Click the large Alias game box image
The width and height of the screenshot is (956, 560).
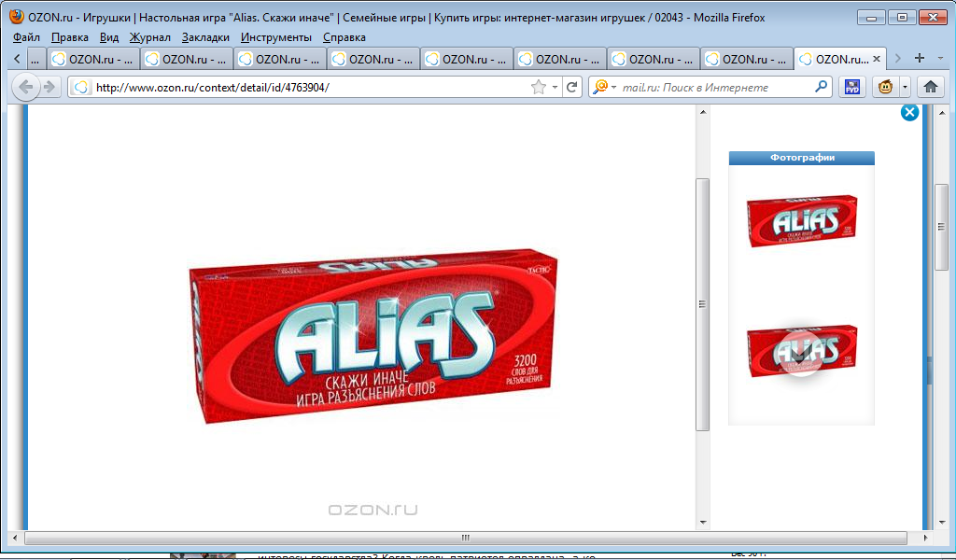tap(373, 335)
